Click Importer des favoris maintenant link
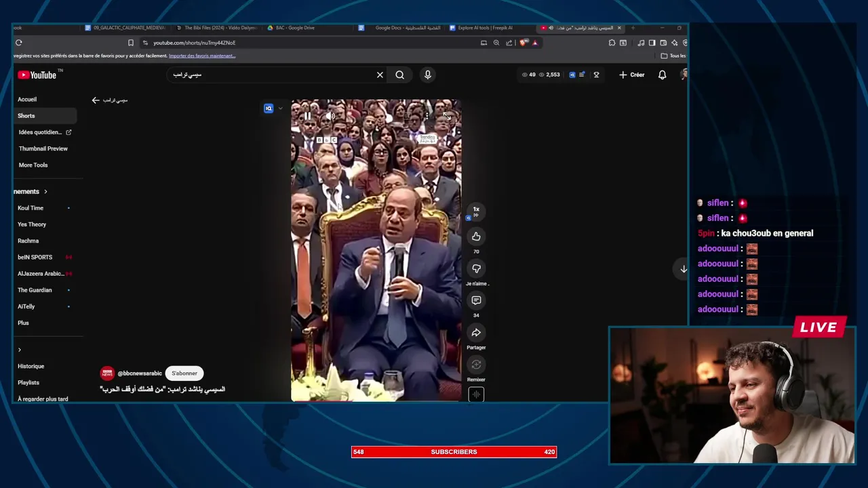The image size is (868, 488). [202, 56]
